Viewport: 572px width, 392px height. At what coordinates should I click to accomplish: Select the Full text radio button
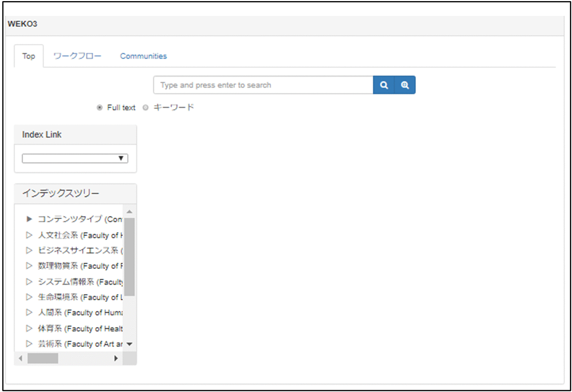[x=99, y=108]
